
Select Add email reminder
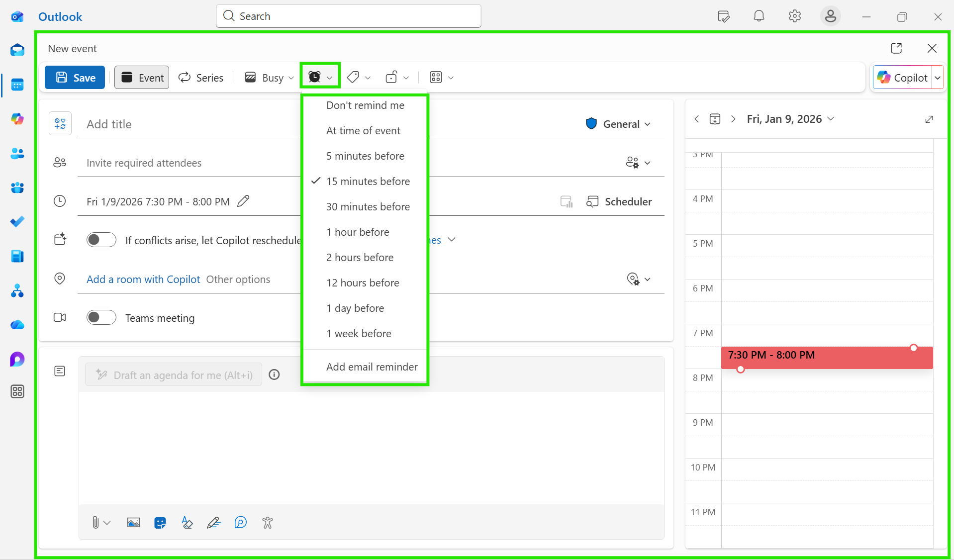click(x=365, y=367)
